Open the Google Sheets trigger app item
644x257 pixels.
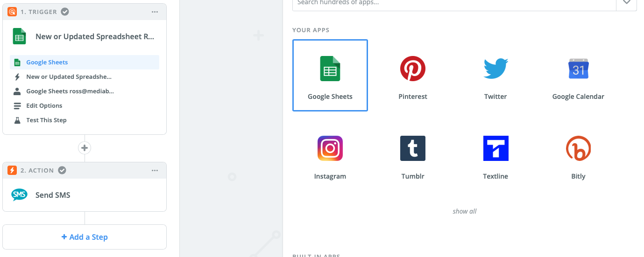47,63
